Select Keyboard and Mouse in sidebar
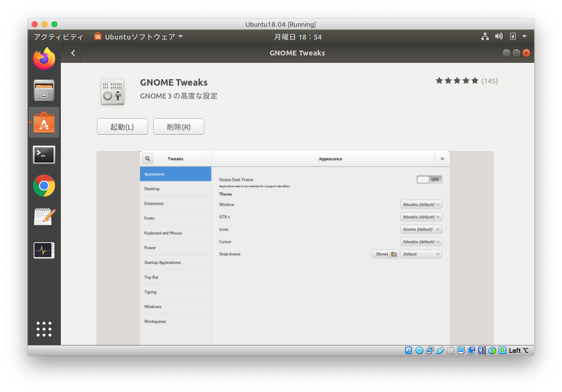 tap(176, 233)
